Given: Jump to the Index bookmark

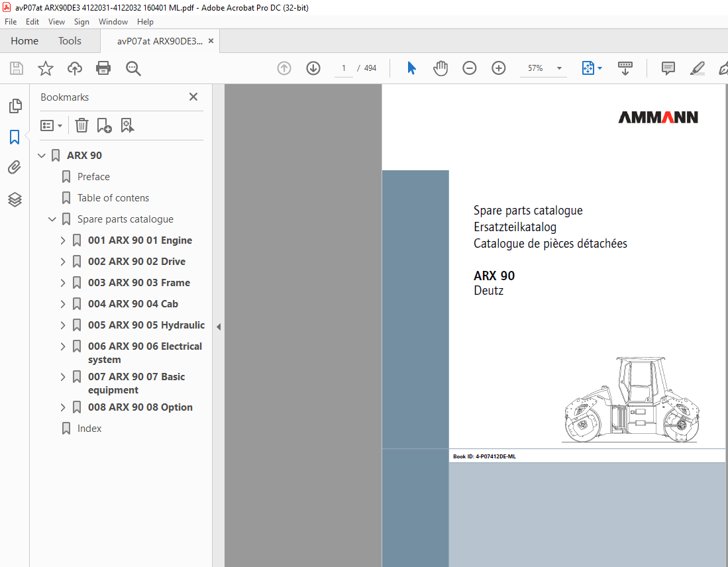Looking at the screenshot, I should [x=89, y=429].
